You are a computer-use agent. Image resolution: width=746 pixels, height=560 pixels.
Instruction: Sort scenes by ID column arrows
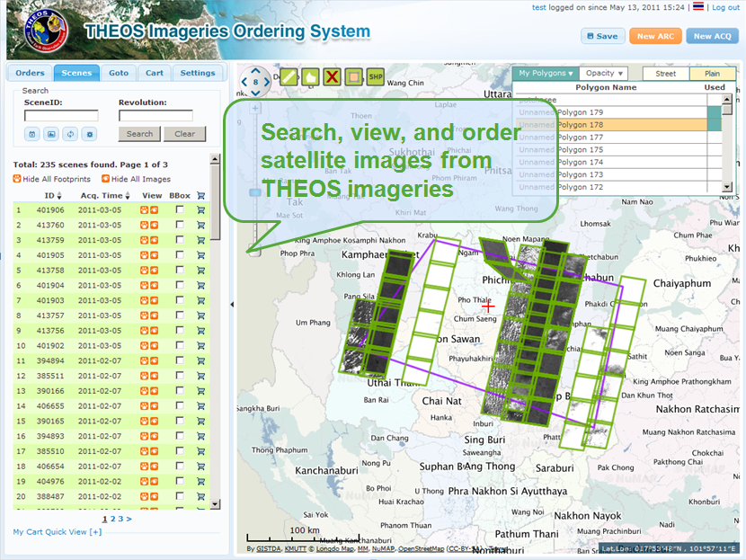pos(59,196)
